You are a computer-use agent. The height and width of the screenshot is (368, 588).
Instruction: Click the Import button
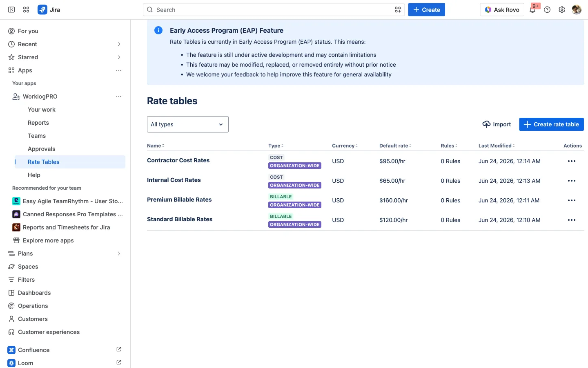(x=497, y=124)
